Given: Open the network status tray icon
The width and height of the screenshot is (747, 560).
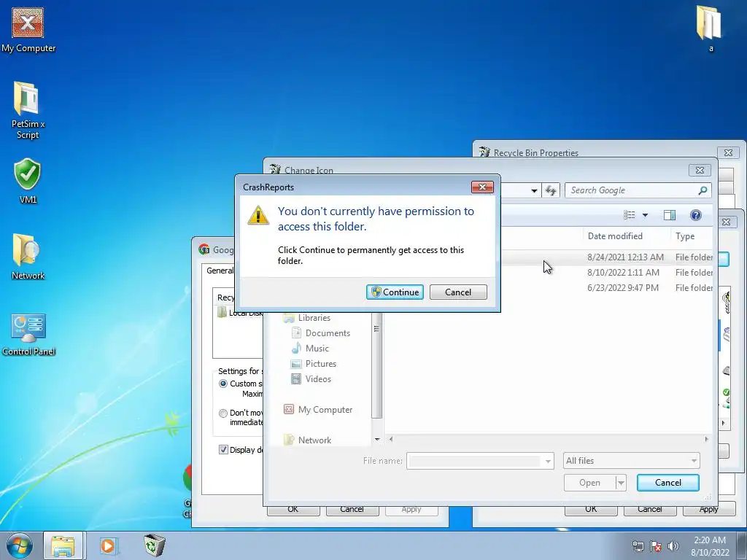Looking at the screenshot, I should tap(638, 546).
